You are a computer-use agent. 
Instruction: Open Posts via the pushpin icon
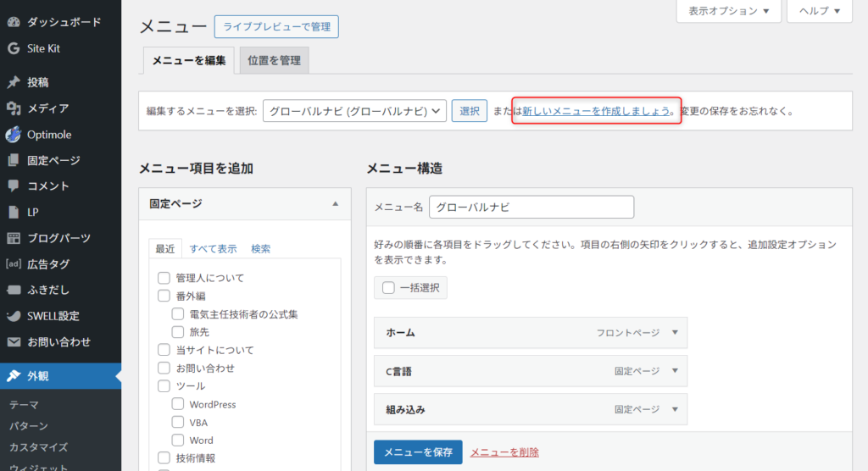[x=14, y=82]
